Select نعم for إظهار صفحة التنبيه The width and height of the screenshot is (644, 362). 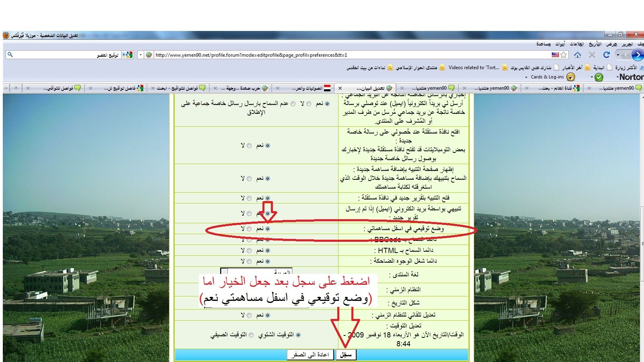click(x=268, y=179)
